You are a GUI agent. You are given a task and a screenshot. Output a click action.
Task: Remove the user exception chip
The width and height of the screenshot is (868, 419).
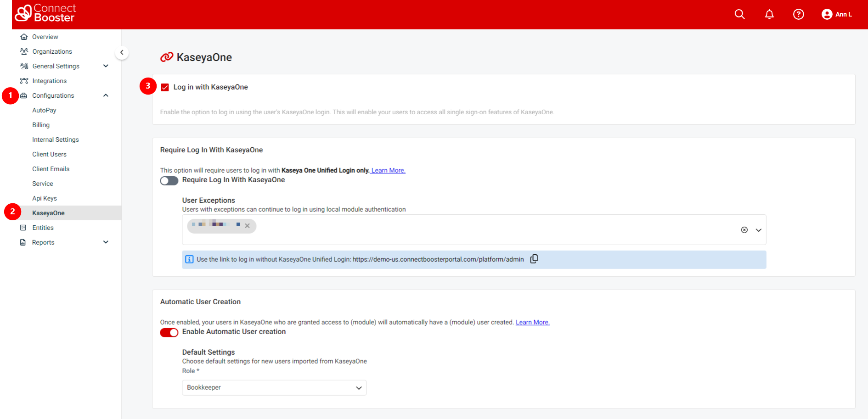tap(248, 226)
